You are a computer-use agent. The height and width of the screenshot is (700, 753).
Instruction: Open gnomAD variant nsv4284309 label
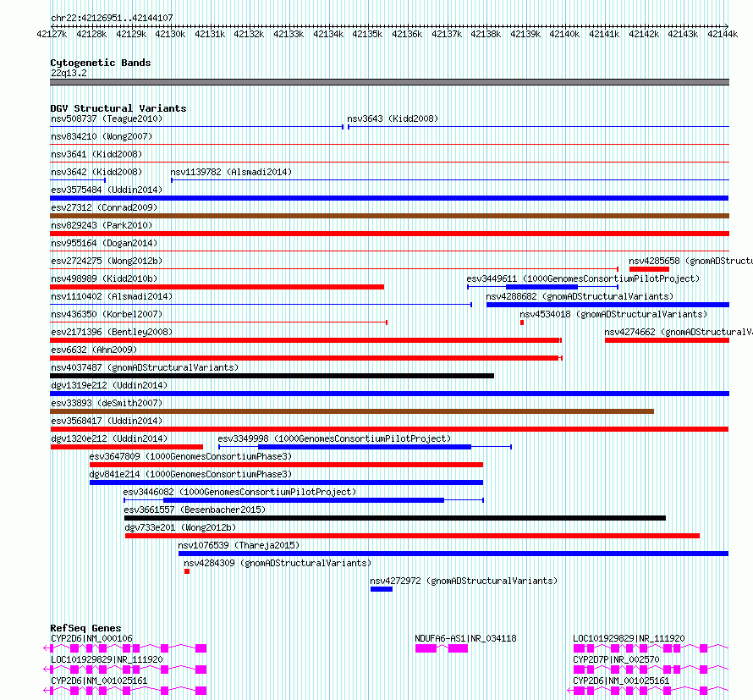click(278, 563)
